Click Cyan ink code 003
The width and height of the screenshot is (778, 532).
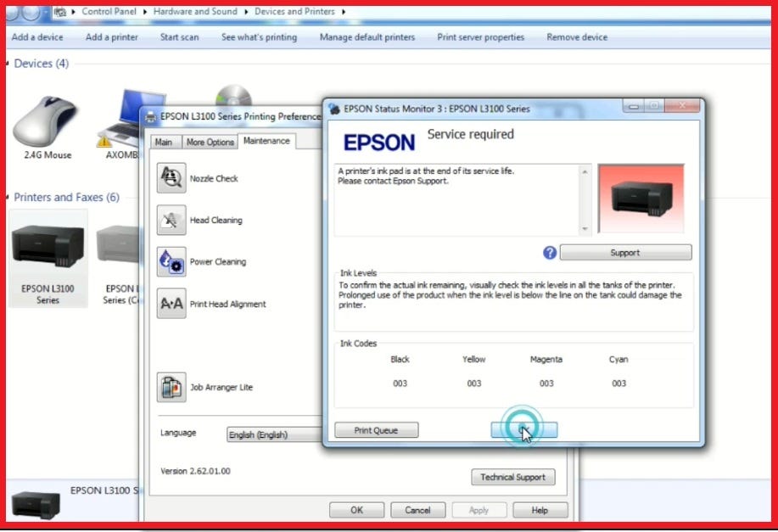(x=618, y=384)
